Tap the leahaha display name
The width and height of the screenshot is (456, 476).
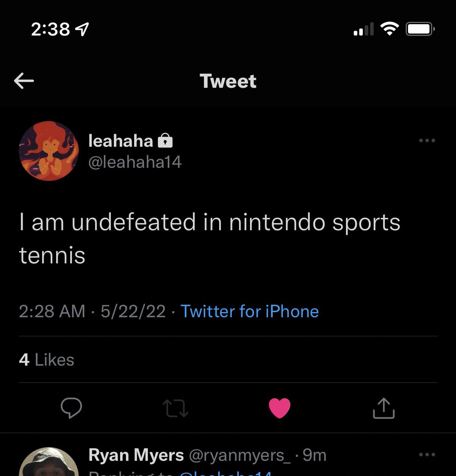pos(121,141)
